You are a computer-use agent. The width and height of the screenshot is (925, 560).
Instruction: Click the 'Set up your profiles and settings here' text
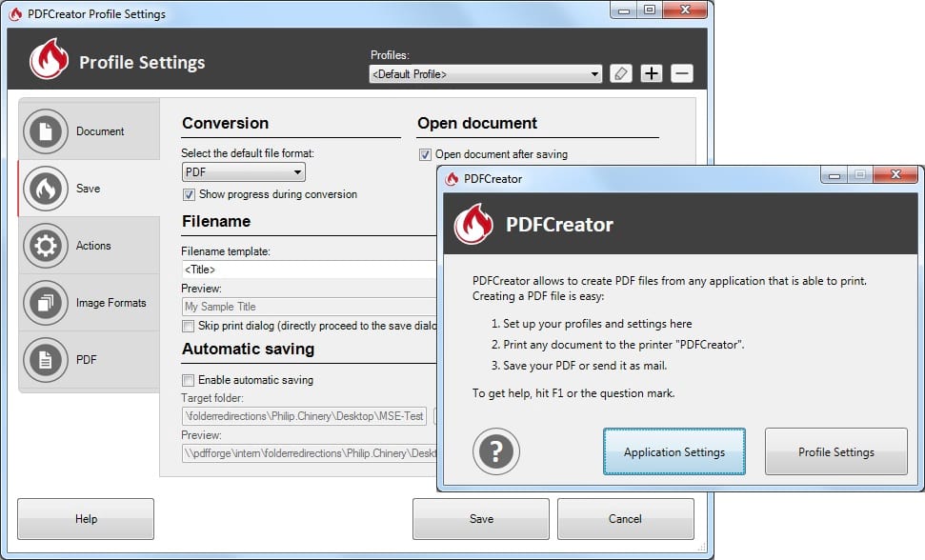597,324
